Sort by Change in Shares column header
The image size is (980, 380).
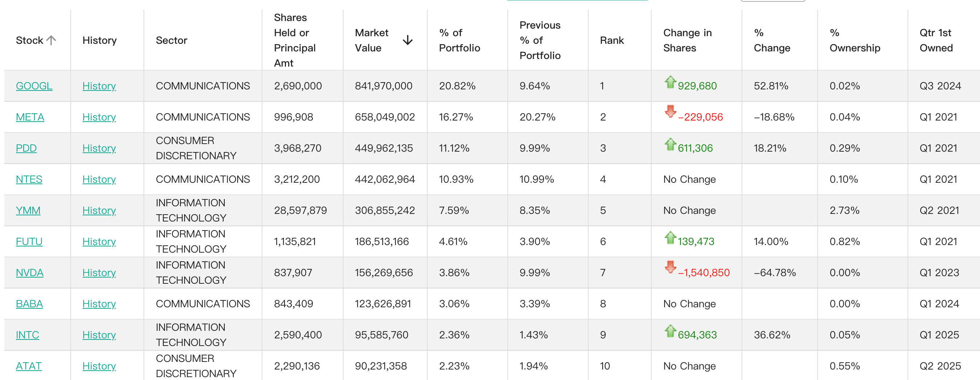(687, 40)
